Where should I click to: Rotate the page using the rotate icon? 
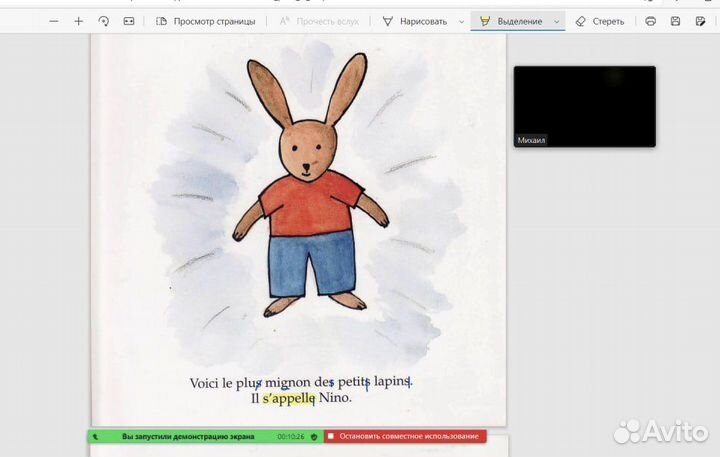tap(104, 21)
